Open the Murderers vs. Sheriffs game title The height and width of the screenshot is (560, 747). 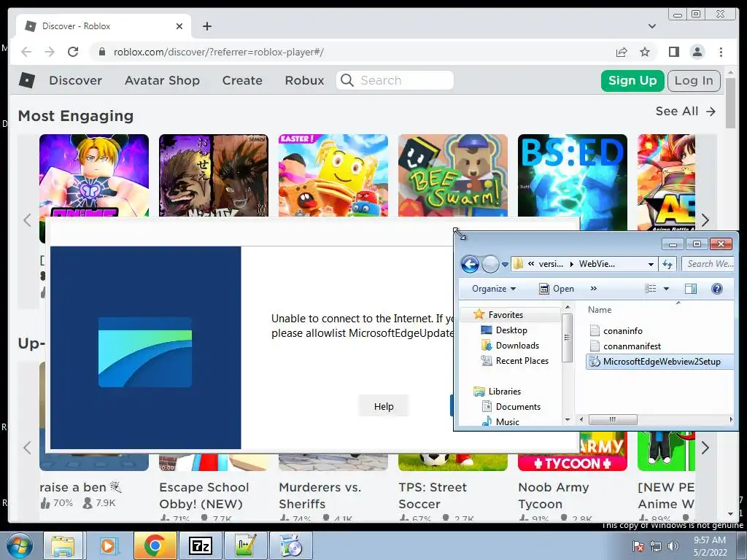320,495
